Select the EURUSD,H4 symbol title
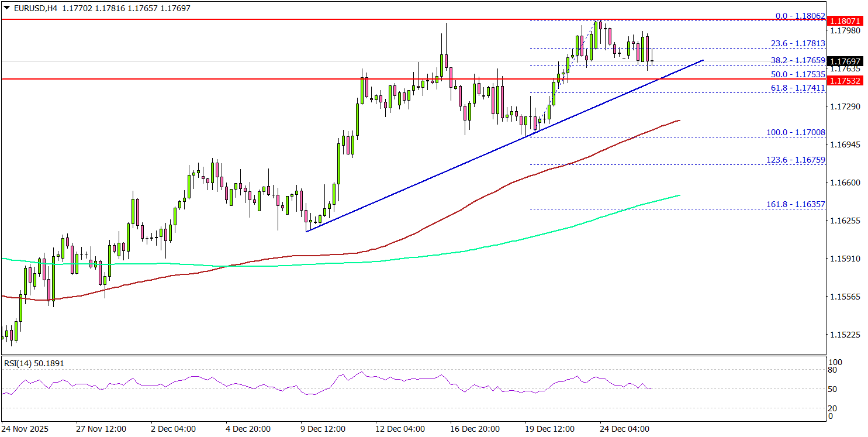The height and width of the screenshot is (437, 868). click(35, 9)
